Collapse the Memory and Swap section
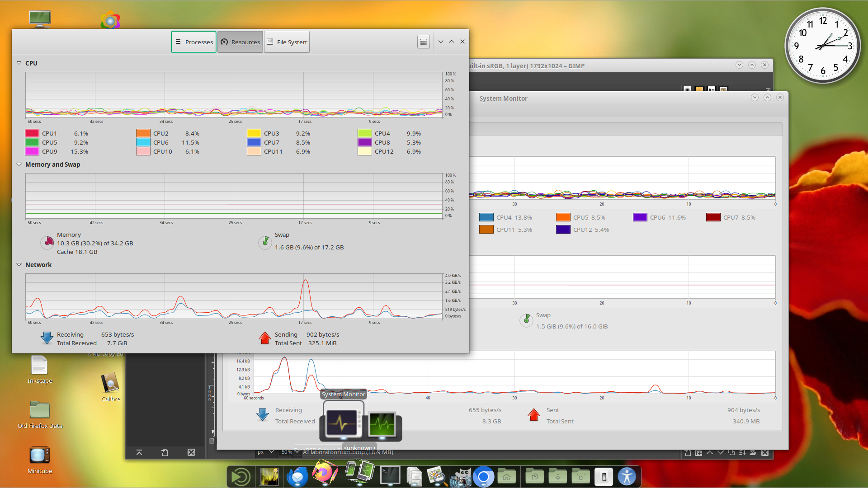868x488 pixels. (19, 164)
